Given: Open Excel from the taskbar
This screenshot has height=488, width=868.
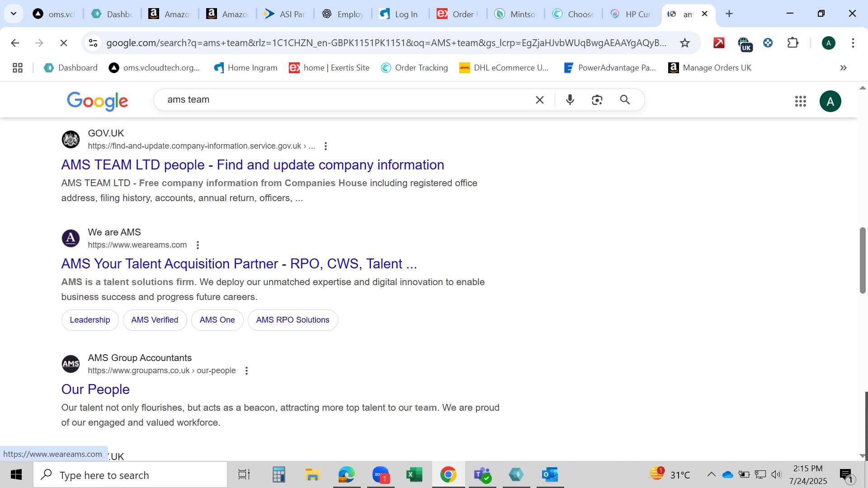Looking at the screenshot, I should (415, 475).
